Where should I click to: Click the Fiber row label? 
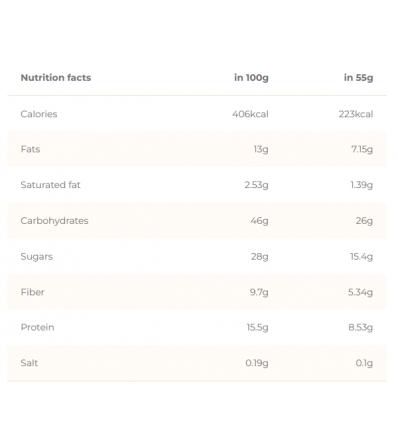coord(32,292)
